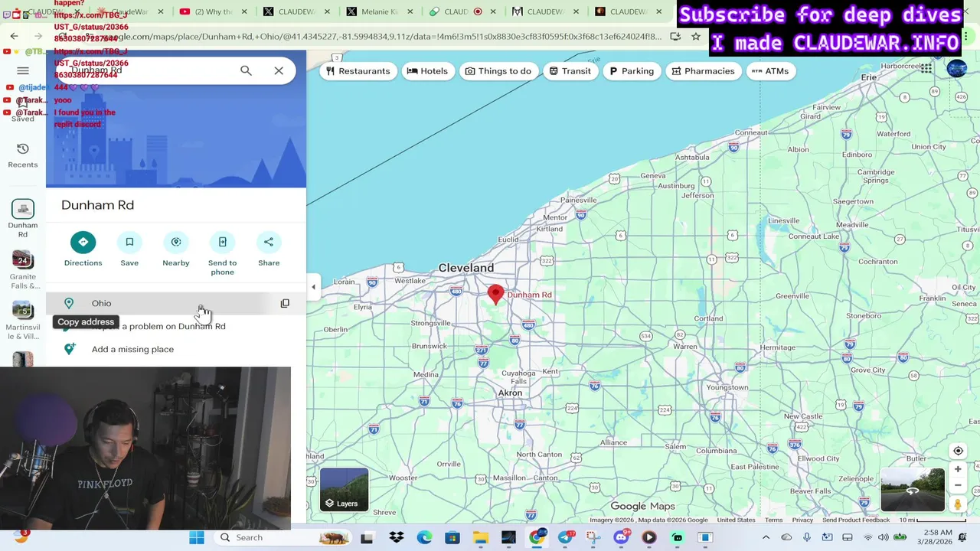Open volume control in the system tray
The width and height of the screenshot is (980, 551).
[884, 537]
